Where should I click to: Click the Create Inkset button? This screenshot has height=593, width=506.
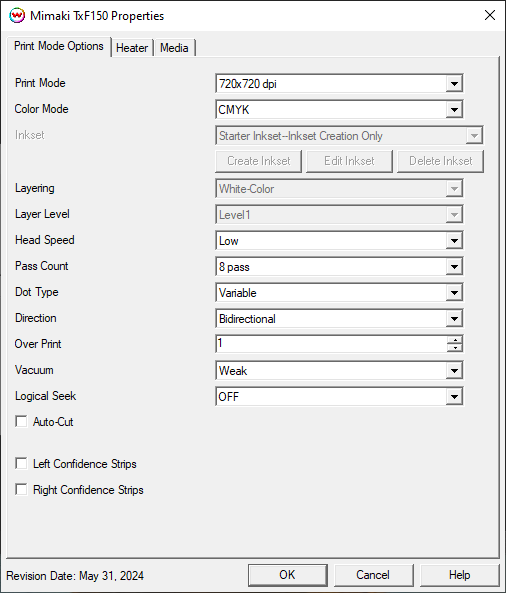tap(259, 161)
